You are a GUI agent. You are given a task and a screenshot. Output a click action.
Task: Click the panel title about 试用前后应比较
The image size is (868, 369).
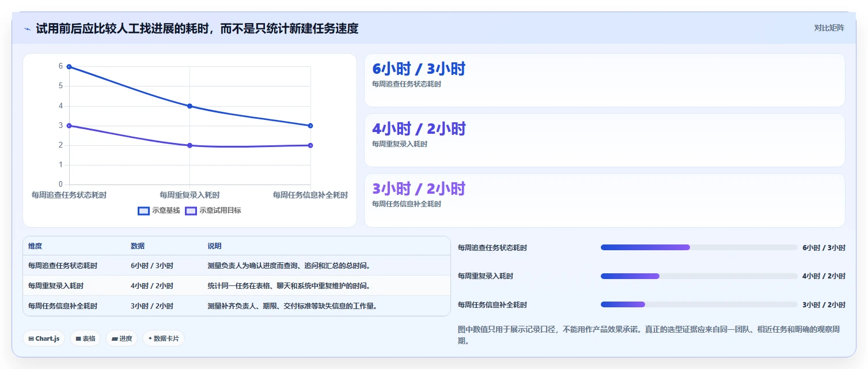[x=197, y=28]
